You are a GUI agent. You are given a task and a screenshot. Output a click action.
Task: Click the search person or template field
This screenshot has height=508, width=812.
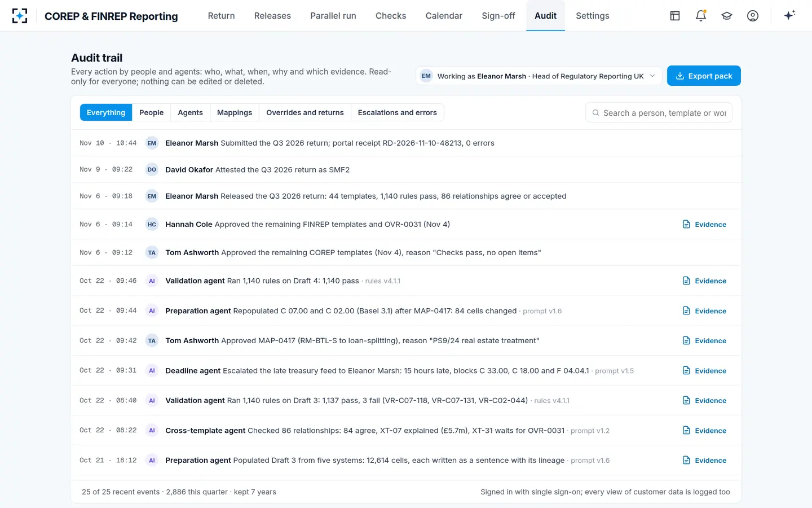[x=659, y=113]
